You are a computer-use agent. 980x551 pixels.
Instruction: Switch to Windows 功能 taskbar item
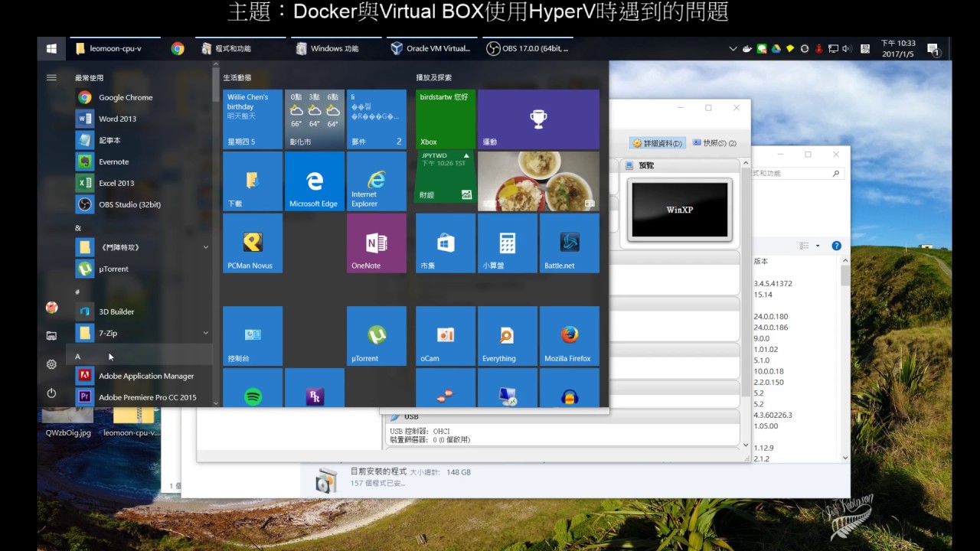(336, 48)
